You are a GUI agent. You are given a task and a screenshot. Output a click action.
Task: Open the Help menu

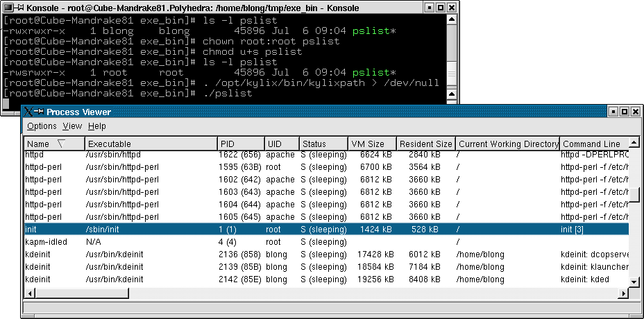pyautogui.click(x=97, y=126)
